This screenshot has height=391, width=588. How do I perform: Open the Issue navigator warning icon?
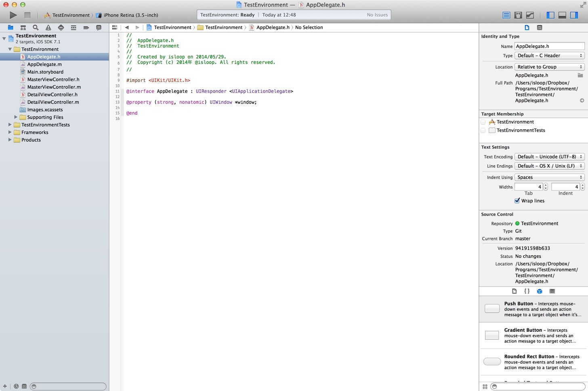point(48,27)
